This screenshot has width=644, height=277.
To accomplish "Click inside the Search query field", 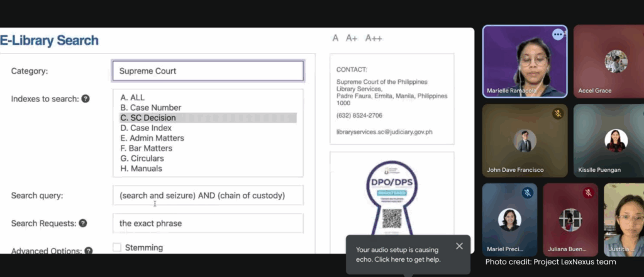I will (x=208, y=196).
